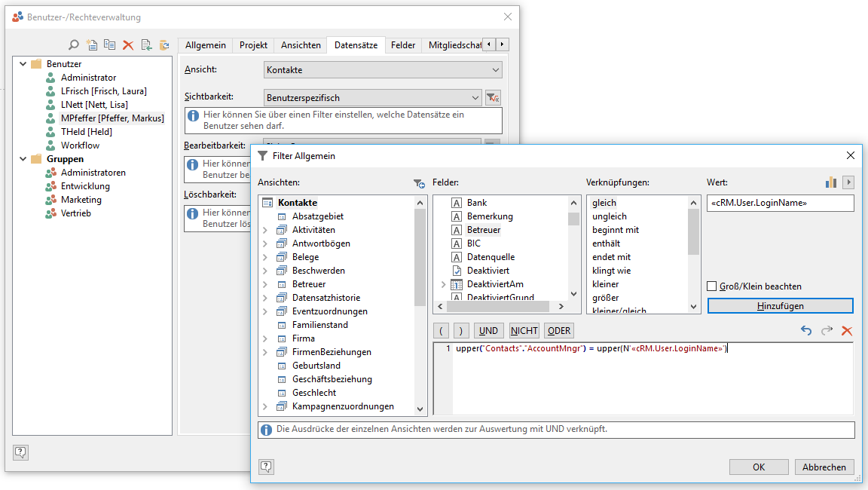Enable the Groß/Klein beachten checkbox
This screenshot has width=868, height=490.
[x=712, y=286]
